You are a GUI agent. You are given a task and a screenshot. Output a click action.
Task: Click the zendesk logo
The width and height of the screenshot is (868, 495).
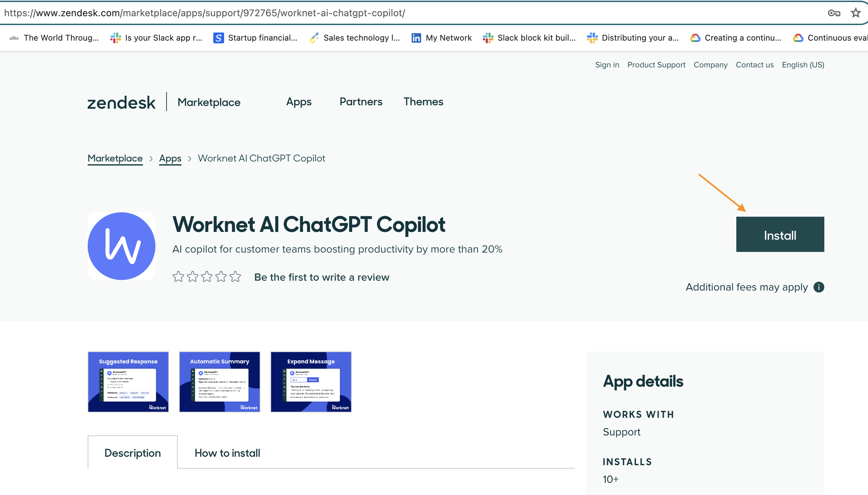pos(121,102)
